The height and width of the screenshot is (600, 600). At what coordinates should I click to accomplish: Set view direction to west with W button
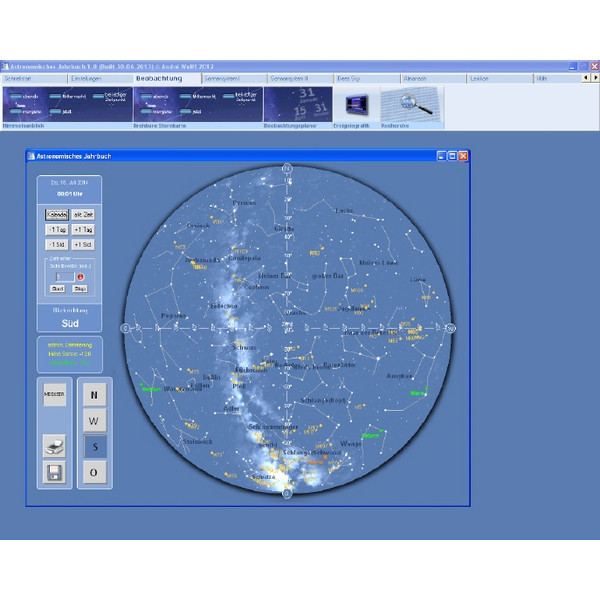coord(95,421)
